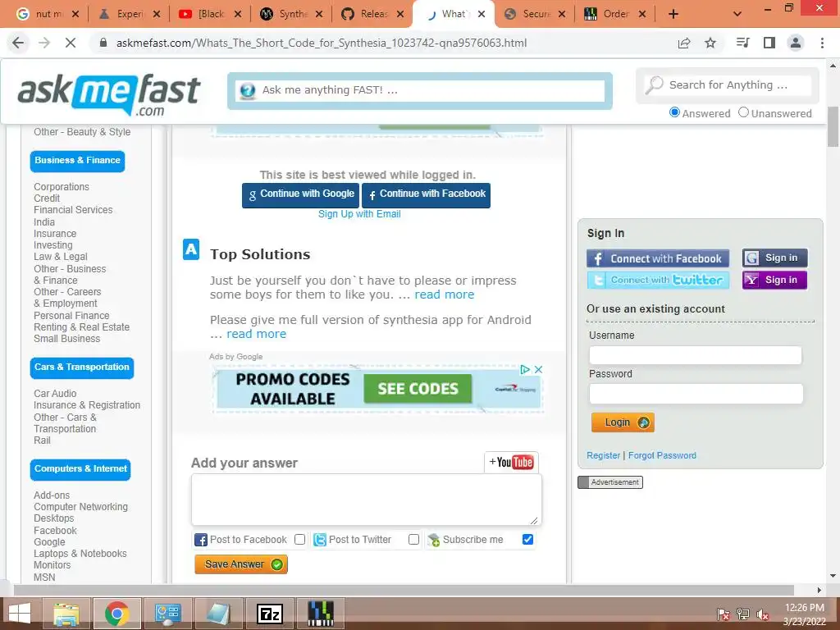840x630 pixels.
Task: Open the Synthesia piano app in taskbar
Action: (x=321, y=614)
